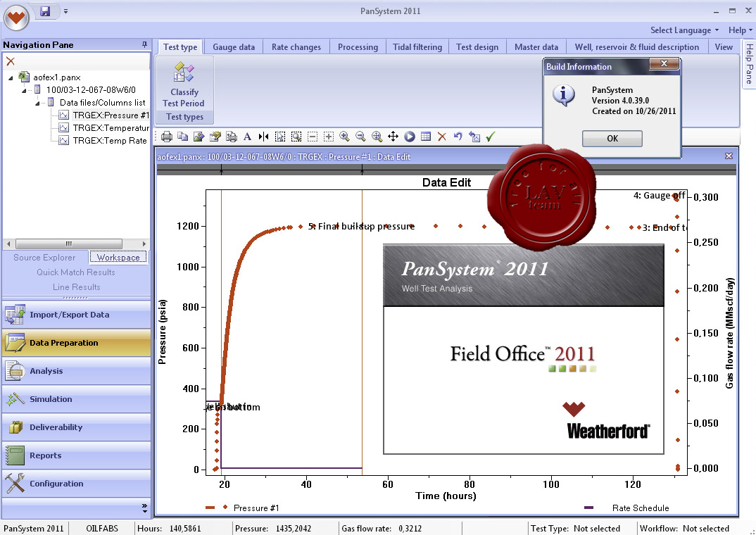
Task: Open the PanSystem application menu orb
Action: [16, 18]
